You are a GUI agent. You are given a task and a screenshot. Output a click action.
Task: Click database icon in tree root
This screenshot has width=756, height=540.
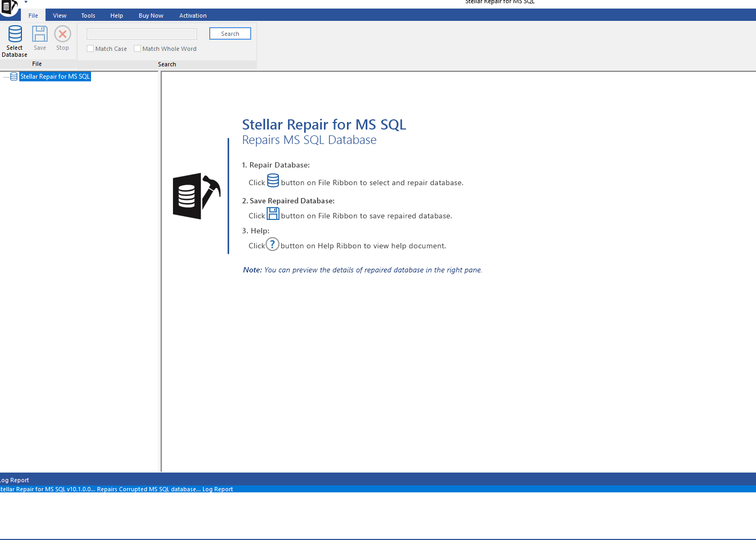click(x=14, y=77)
